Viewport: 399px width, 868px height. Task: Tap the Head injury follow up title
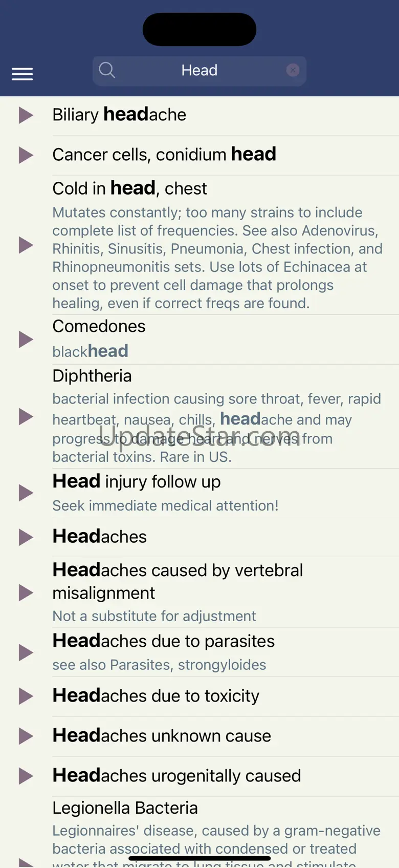pos(137,482)
